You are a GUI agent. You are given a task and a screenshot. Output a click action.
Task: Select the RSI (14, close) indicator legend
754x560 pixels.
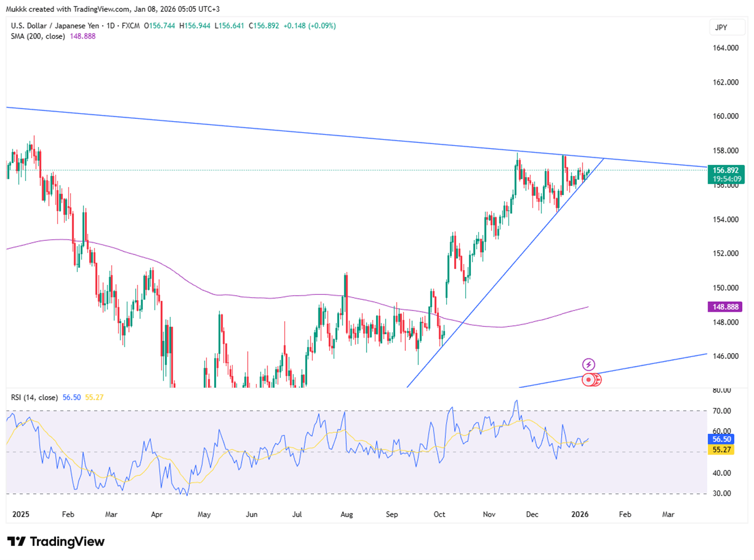coord(34,397)
